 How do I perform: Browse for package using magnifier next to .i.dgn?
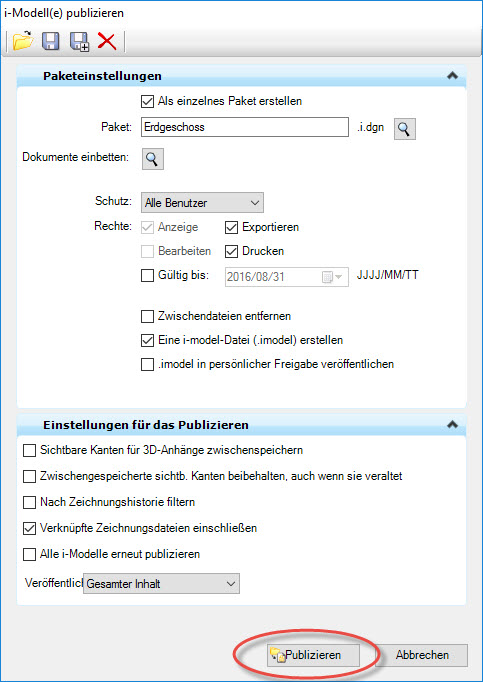click(405, 129)
